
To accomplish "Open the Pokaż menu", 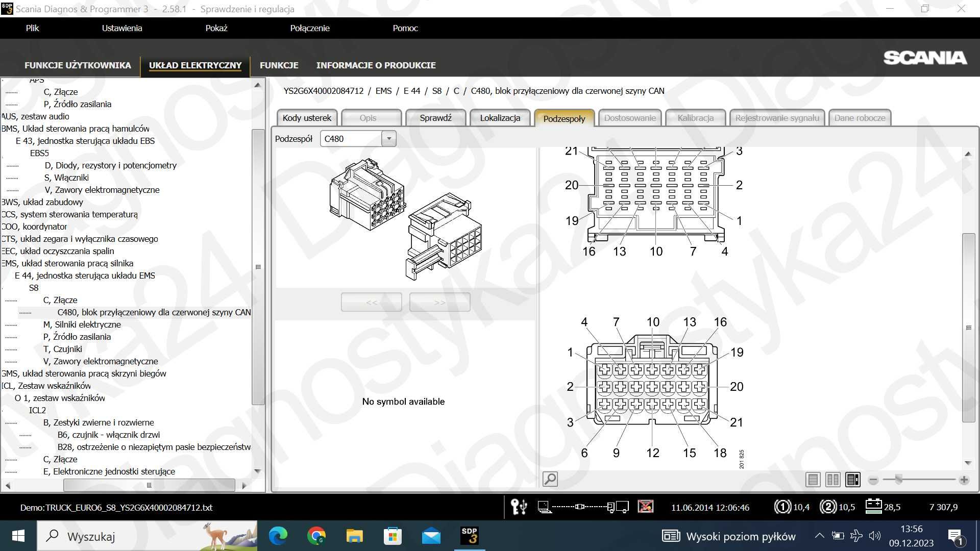I will pos(216,28).
